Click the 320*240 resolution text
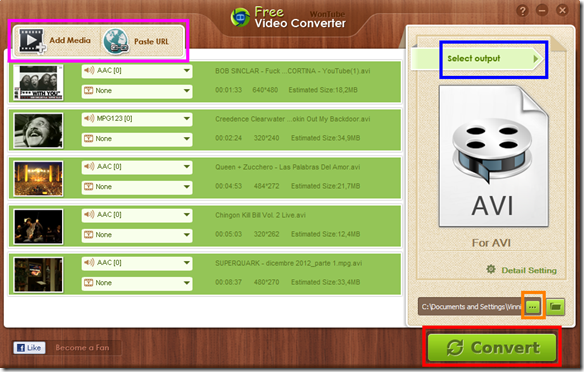The height and width of the screenshot is (372, 584). pyautogui.click(x=266, y=138)
